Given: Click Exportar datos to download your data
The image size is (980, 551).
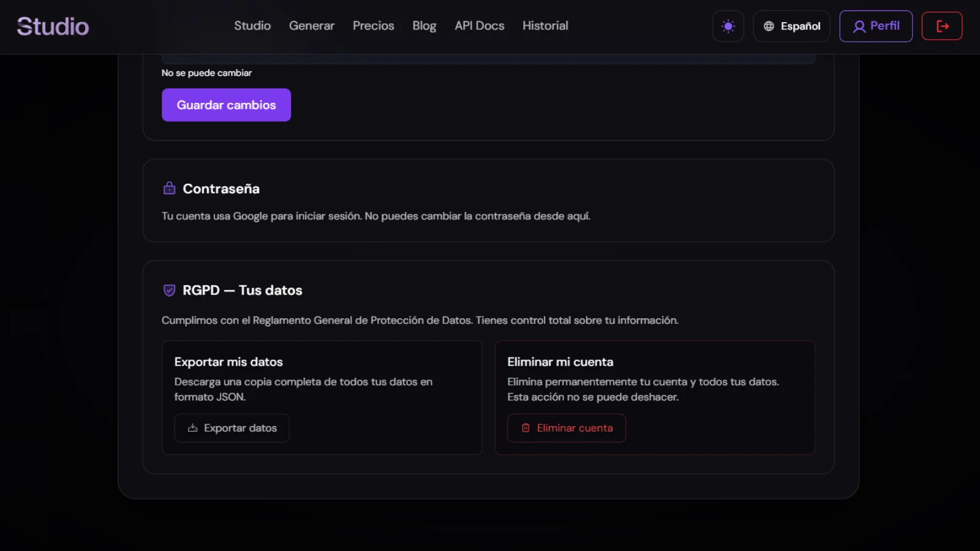Looking at the screenshot, I should coord(232,428).
